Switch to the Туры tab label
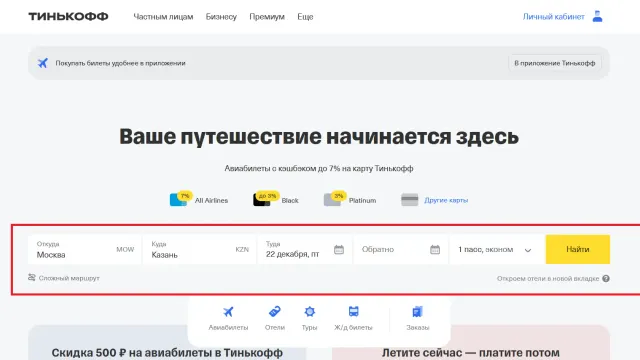Screen dimensions: 640x360 309,327
